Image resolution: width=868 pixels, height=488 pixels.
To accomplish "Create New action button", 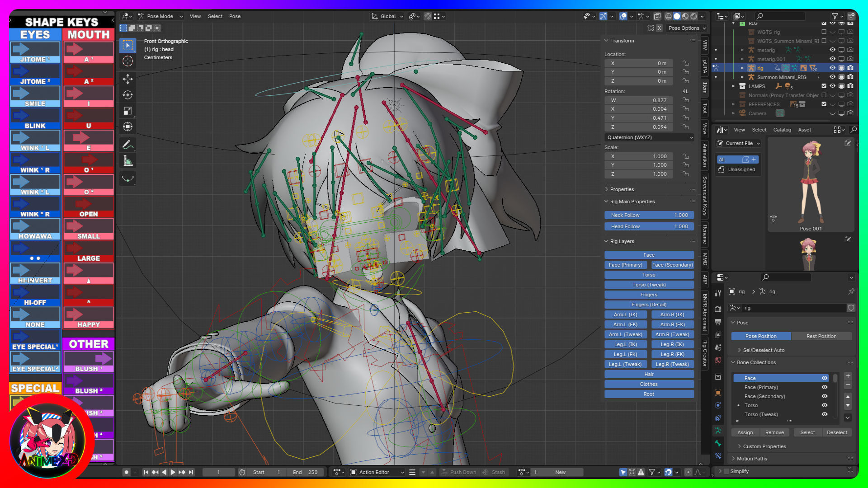I will (x=561, y=472).
